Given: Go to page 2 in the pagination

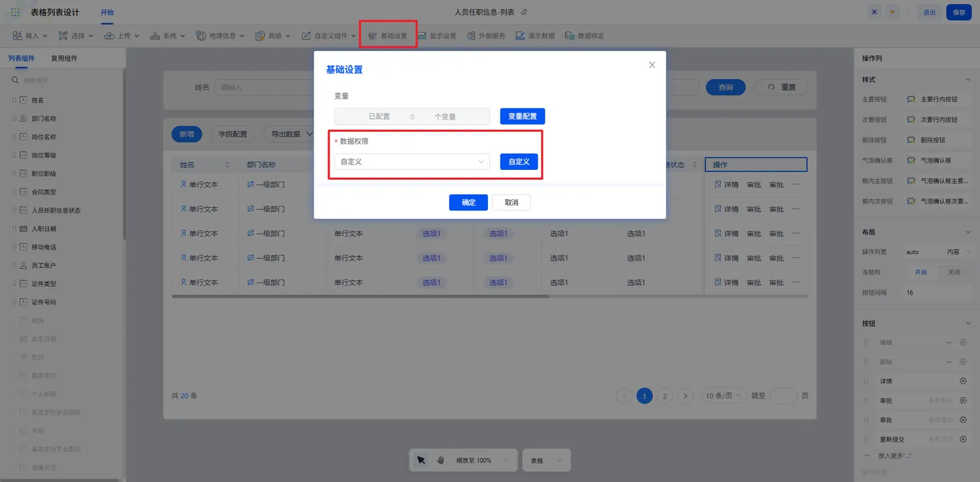Looking at the screenshot, I should point(665,396).
